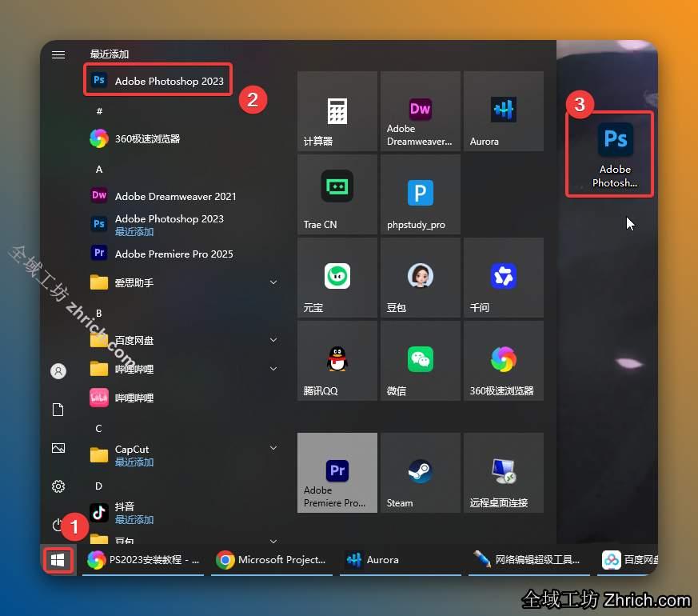Open Pictures from Start sidebar
698x616 pixels.
(58, 448)
